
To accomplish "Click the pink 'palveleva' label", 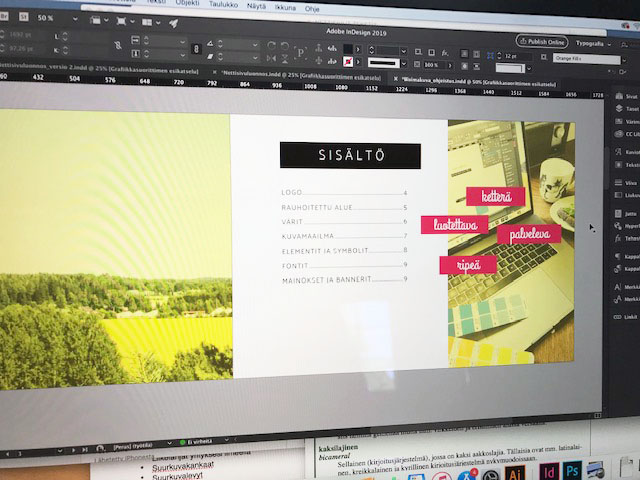I will (x=529, y=234).
